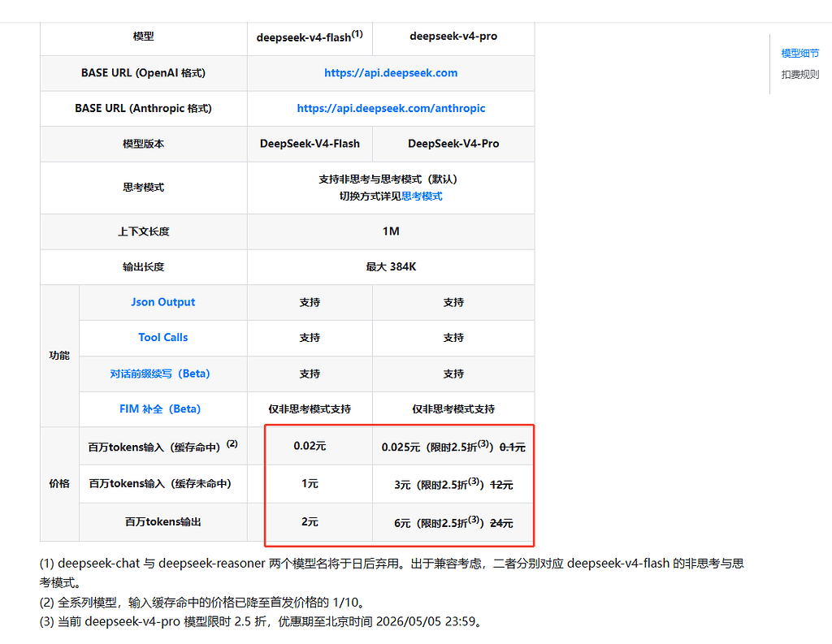This screenshot has width=832, height=644.
Task: Click 支持 for Tool Calls under pro
Action: pos(453,337)
